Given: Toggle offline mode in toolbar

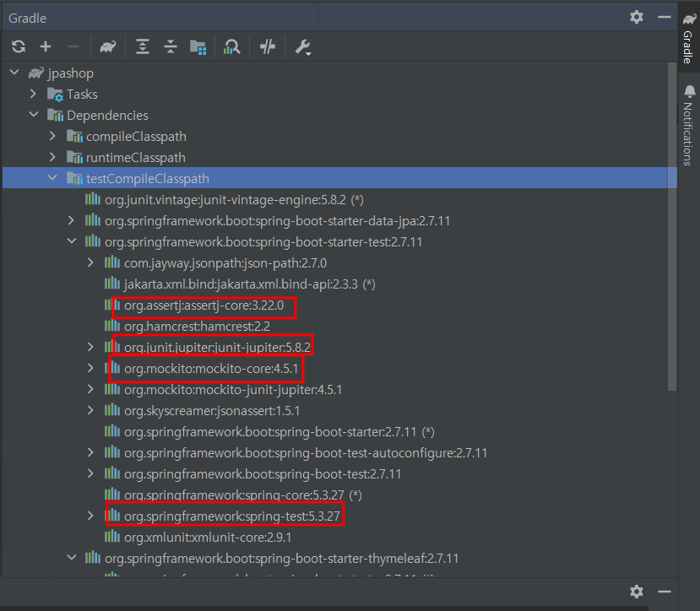Looking at the screenshot, I should pyautogui.click(x=268, y=46).
